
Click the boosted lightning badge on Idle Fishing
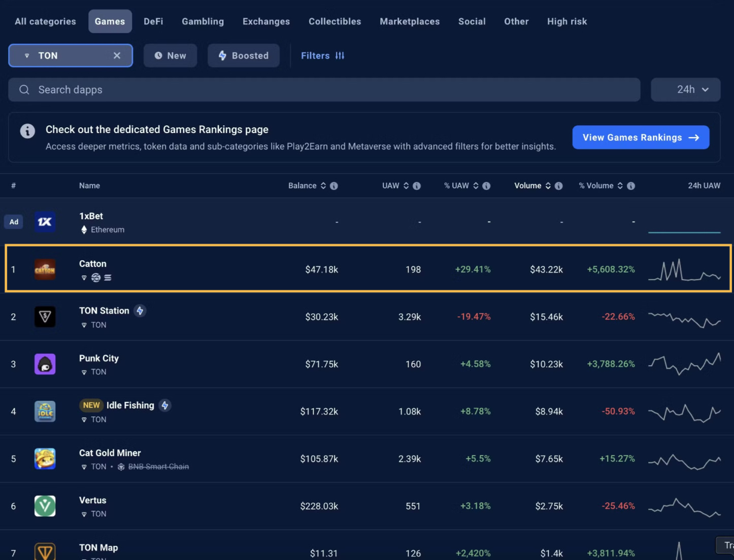[165, 405]
